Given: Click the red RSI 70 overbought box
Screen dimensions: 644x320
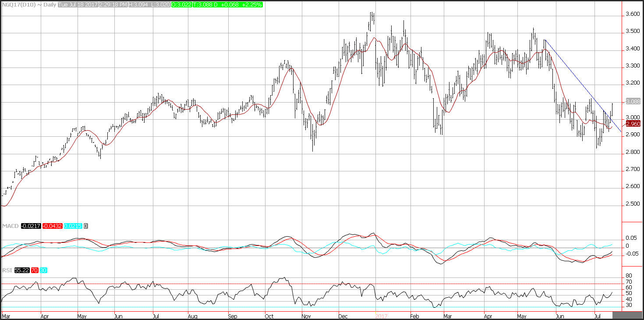Looking at the screenshot, I should (x=35, y=270).
